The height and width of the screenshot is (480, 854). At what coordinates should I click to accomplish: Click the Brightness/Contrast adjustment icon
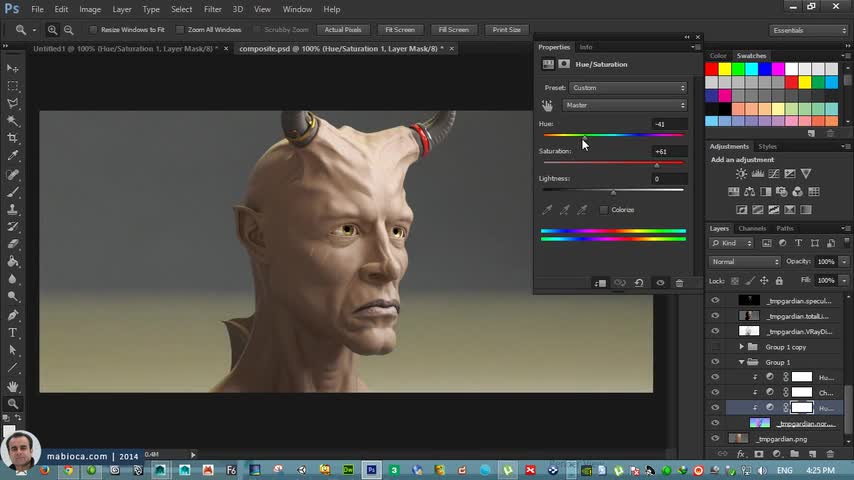[741, 174]
